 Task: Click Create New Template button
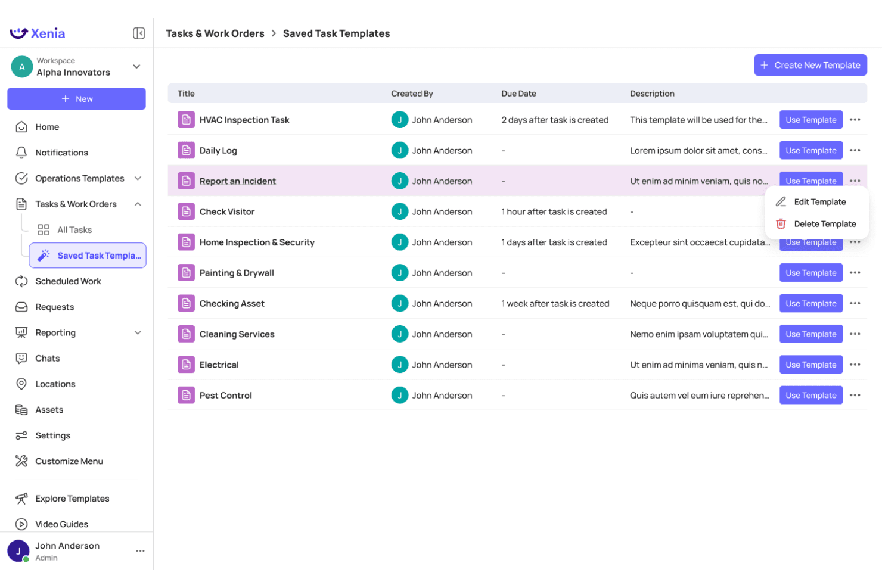tap(810, 65)
